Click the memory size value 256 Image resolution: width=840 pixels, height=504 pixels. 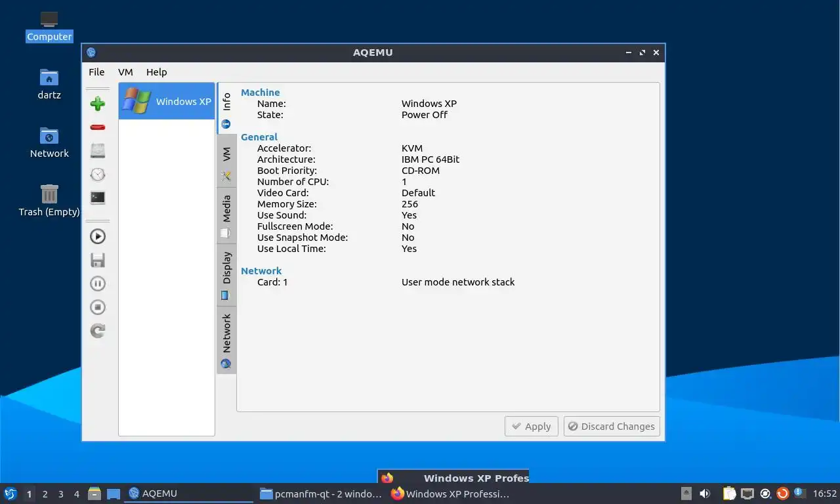pos(409,204)
